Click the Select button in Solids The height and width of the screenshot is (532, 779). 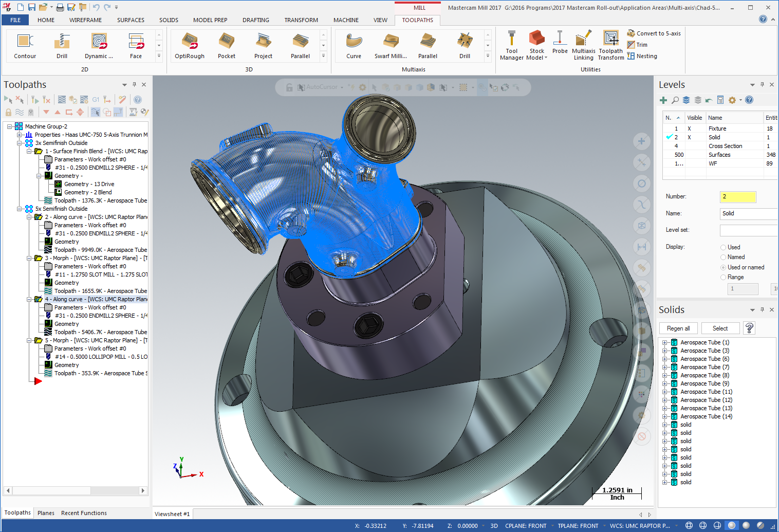(x=720, y=328)
